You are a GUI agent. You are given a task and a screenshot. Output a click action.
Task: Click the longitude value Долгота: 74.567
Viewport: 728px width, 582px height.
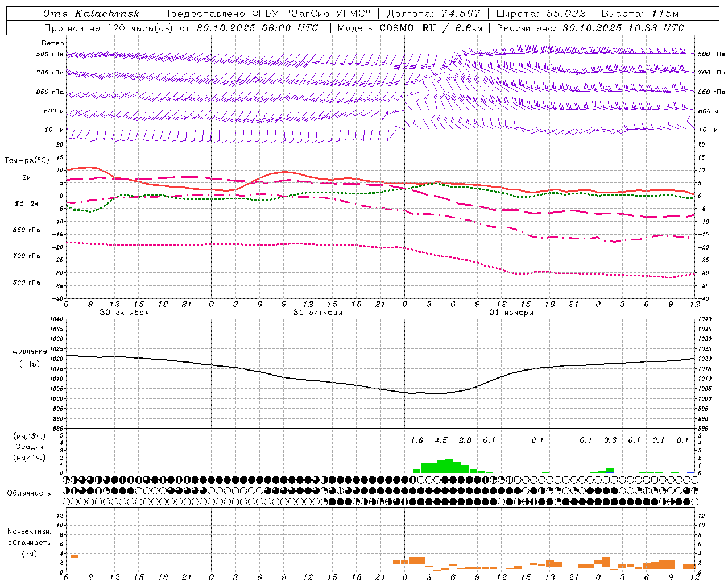[x=434, y=14]
